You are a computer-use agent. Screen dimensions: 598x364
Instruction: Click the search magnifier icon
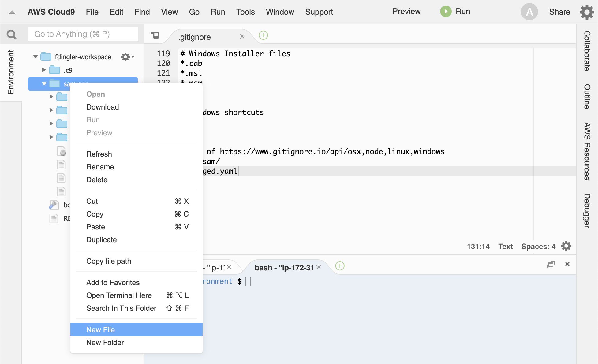(11, 34)
